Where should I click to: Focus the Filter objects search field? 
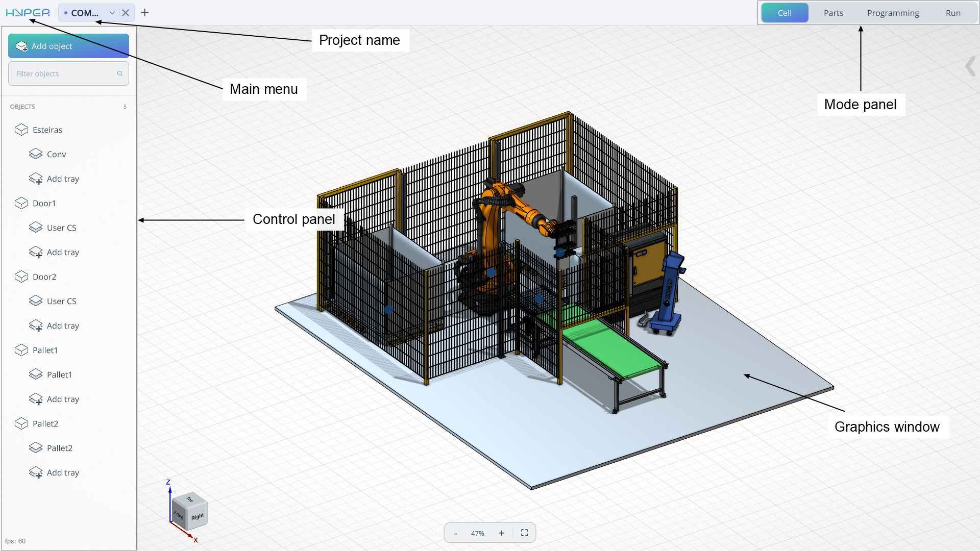68,73
